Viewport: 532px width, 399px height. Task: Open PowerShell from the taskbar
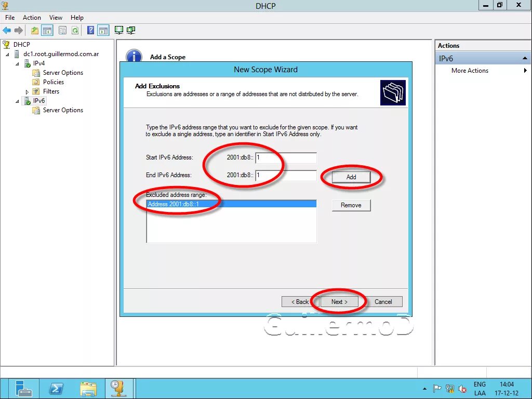(x=56, y=389)
